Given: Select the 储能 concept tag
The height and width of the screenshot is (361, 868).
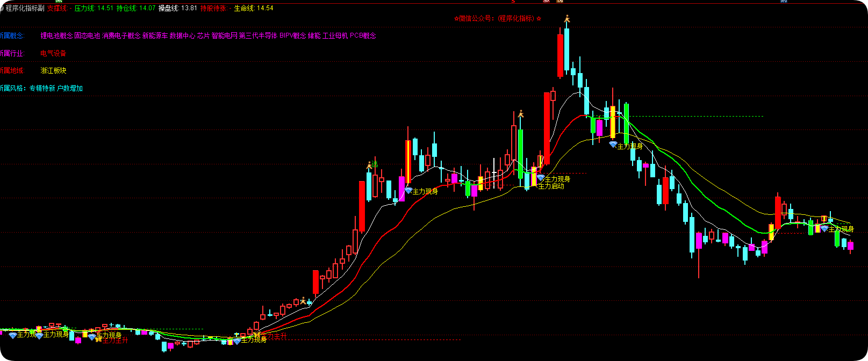Looking at the screenshot, I should pos(314,35).
